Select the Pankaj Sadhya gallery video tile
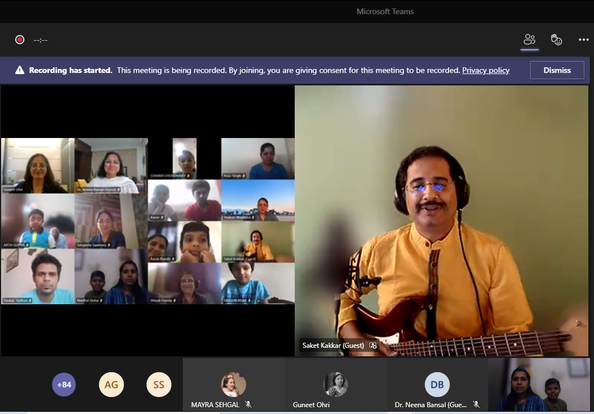The image size is (594, 414). click(38, 277)
